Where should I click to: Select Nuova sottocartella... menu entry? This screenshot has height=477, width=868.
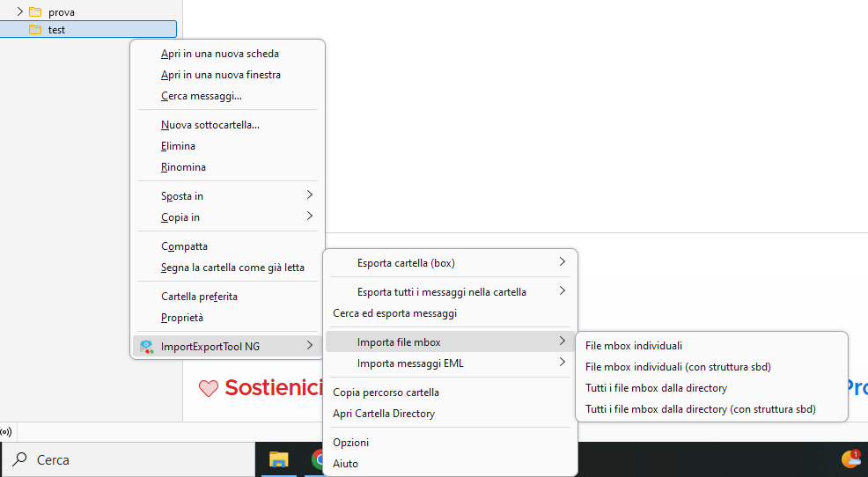tap(227, 125)
